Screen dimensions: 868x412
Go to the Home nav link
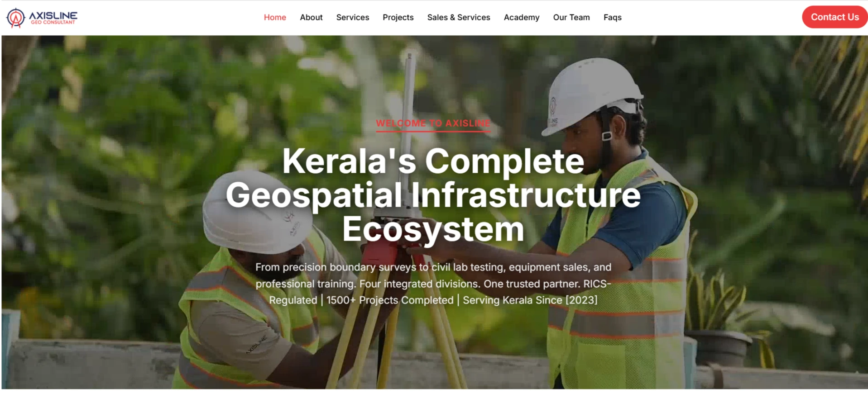pyautogui.click(x=275, y=17)
